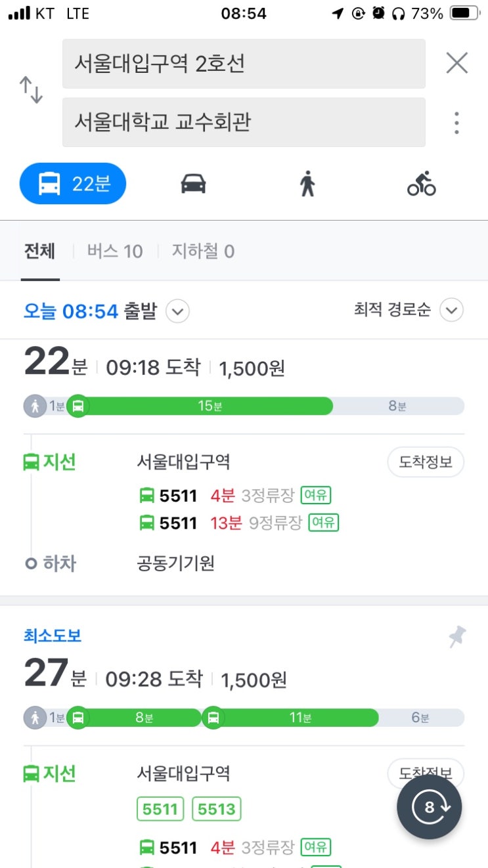Expand the 오늘 08:54 출발 time chevron
The height and width of the screenshot is (868, 488).
coord(177,311)
